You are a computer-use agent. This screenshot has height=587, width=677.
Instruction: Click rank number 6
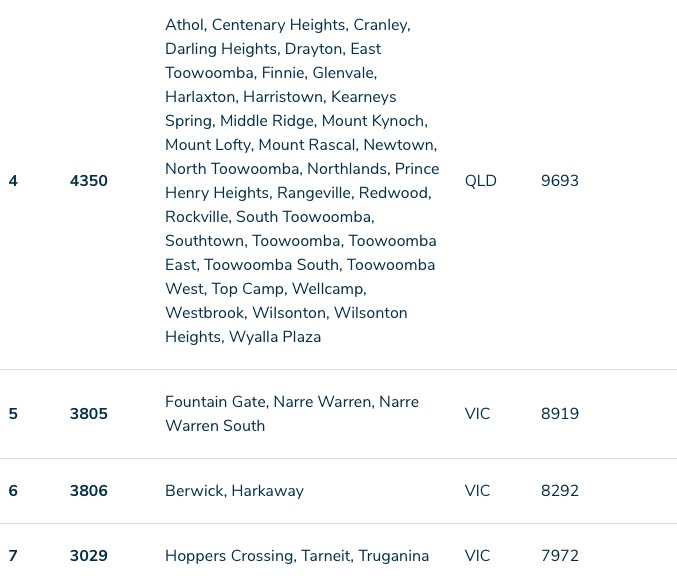coord(13,490)
